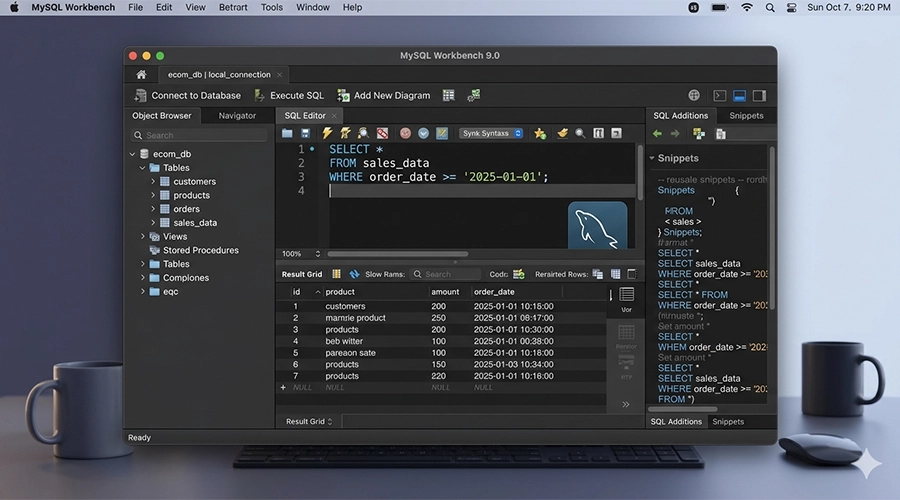
Task: Click Add New Diagram
Action: click(x=384, y=95)
